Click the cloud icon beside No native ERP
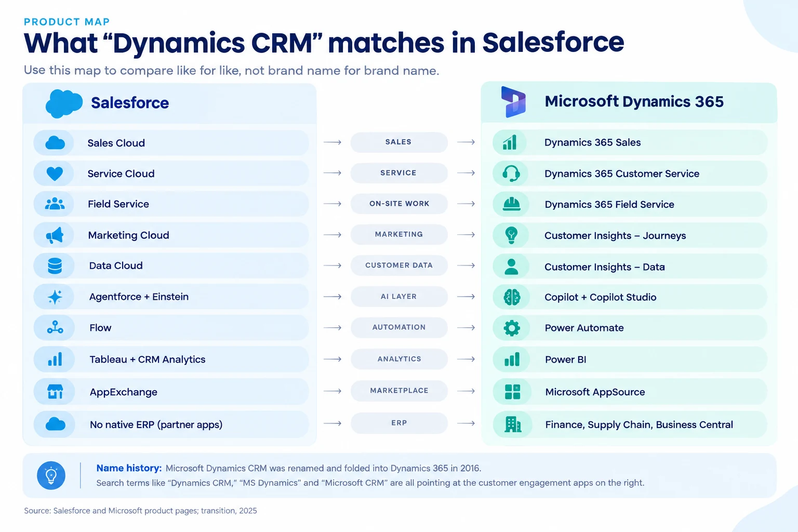Screen dimensions: 798x532 55,424
